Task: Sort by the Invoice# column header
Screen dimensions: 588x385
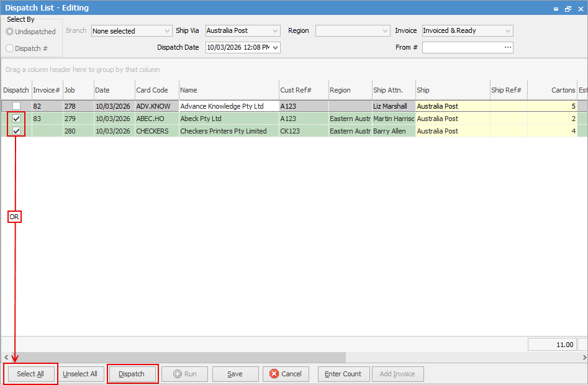Action: coord(47,90)
